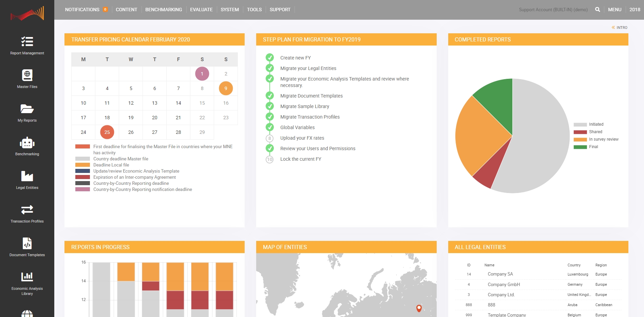
Task: Click the application logo
Action: click(x=27, y=14)
